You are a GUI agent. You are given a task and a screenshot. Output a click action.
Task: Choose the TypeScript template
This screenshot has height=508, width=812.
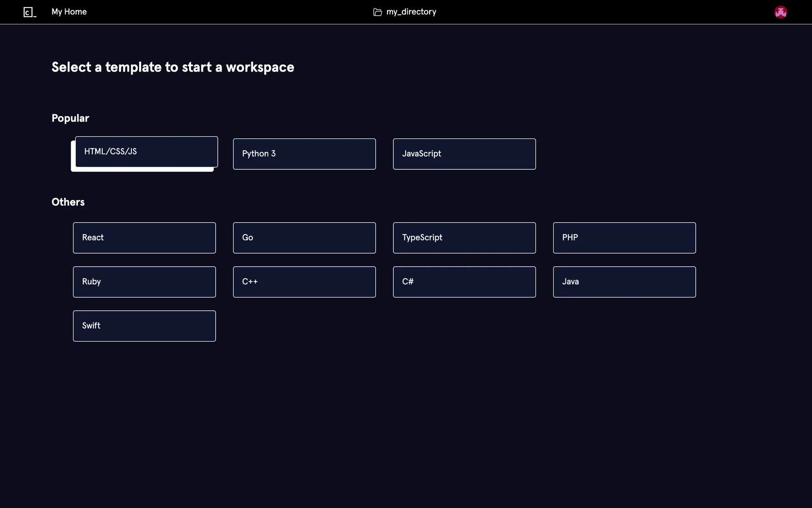point(464,238)
